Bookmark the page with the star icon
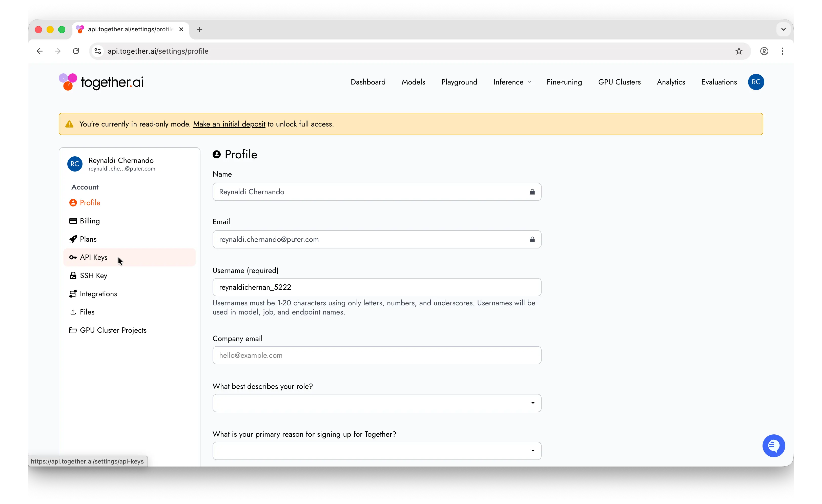 [x=738, y=51]
